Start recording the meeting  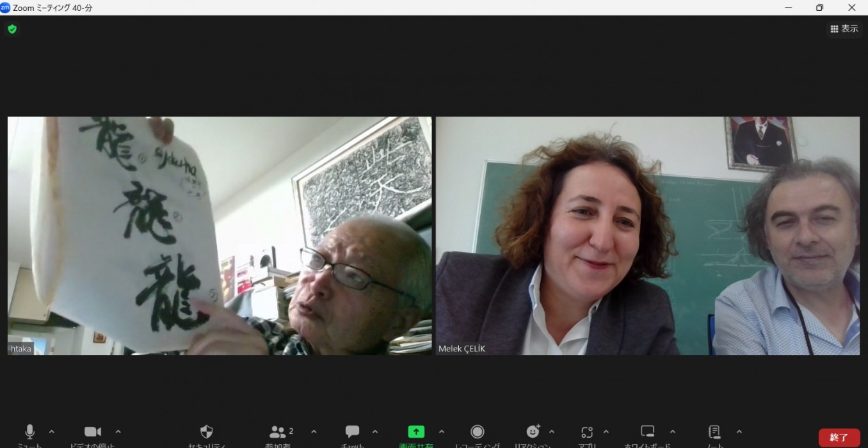pyautogui.click(x=477, y=432)
